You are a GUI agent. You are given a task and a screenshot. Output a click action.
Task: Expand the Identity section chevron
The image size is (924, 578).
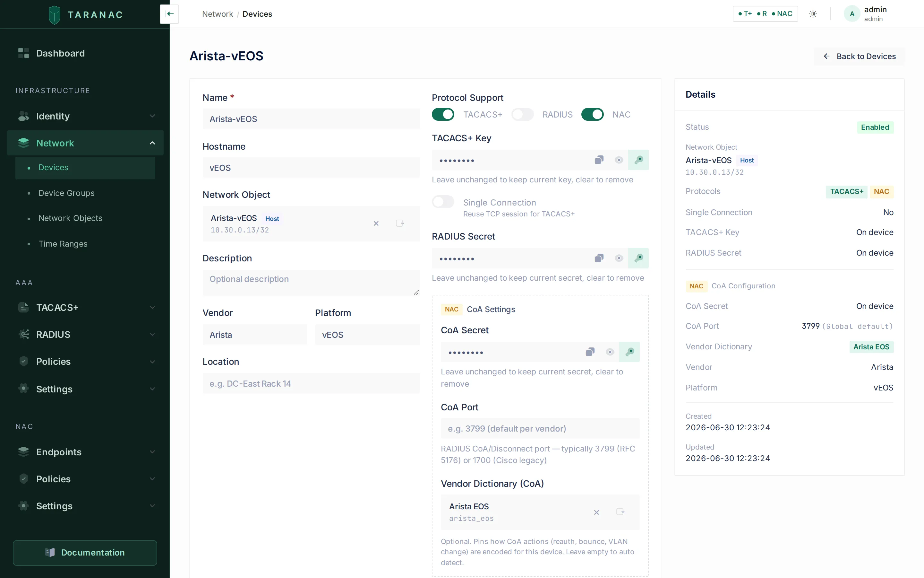coord(152,116)
